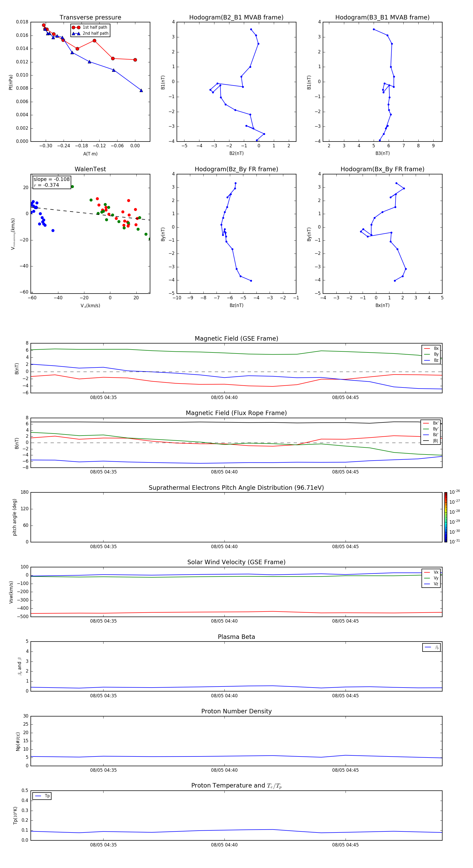473x868 pixels.
Task: Click the 'Plasma Beta' plot title
Action: coord(236,637)
